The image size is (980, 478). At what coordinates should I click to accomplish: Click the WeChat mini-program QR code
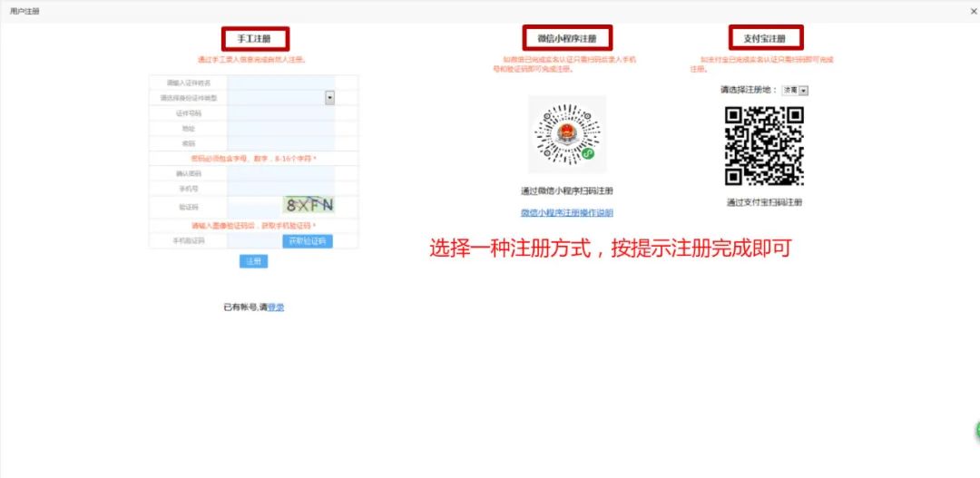pos(567,134)
